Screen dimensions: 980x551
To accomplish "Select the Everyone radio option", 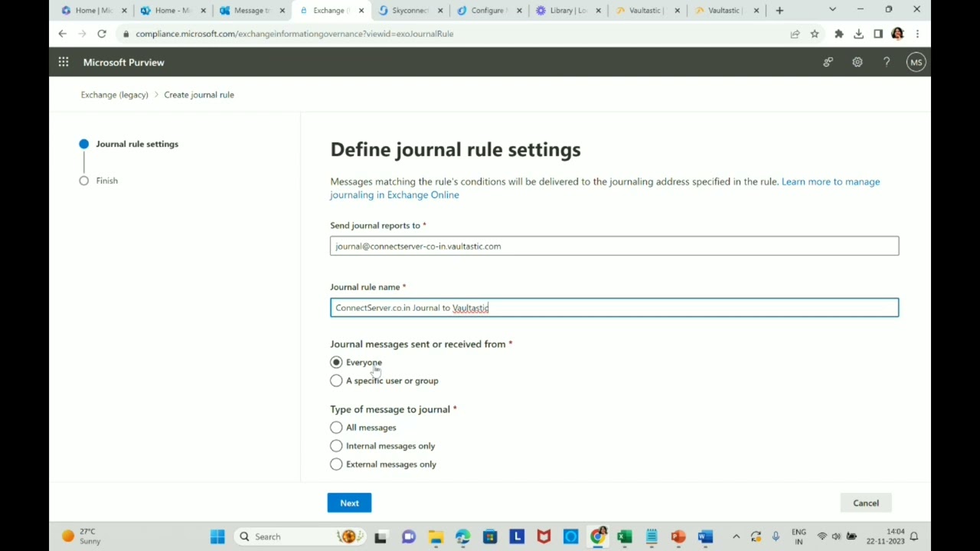I will coord(336,362).
